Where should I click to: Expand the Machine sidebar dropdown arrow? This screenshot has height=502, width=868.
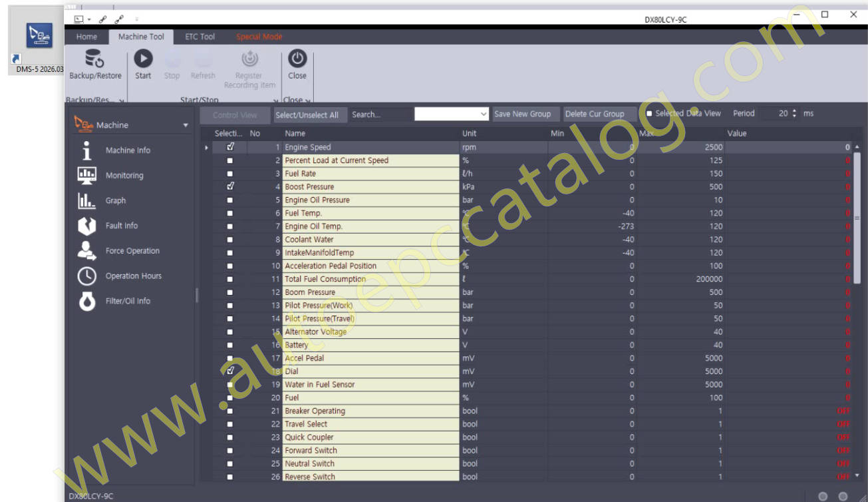coord(186,126)
